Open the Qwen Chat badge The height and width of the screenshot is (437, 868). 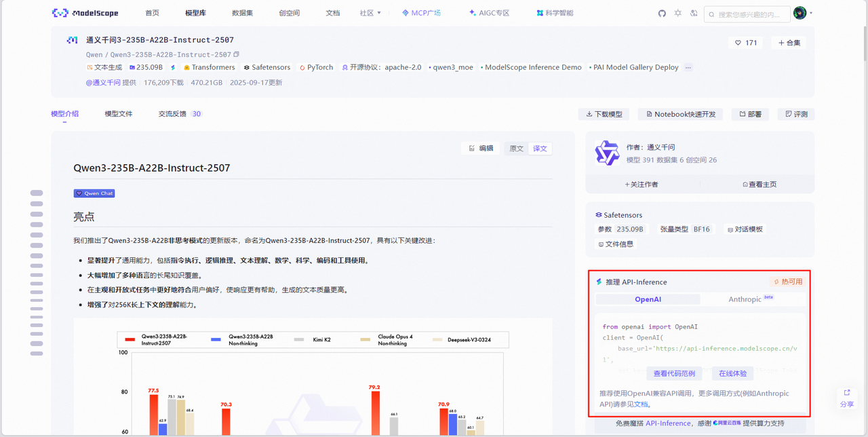click(x=94, y=193)
